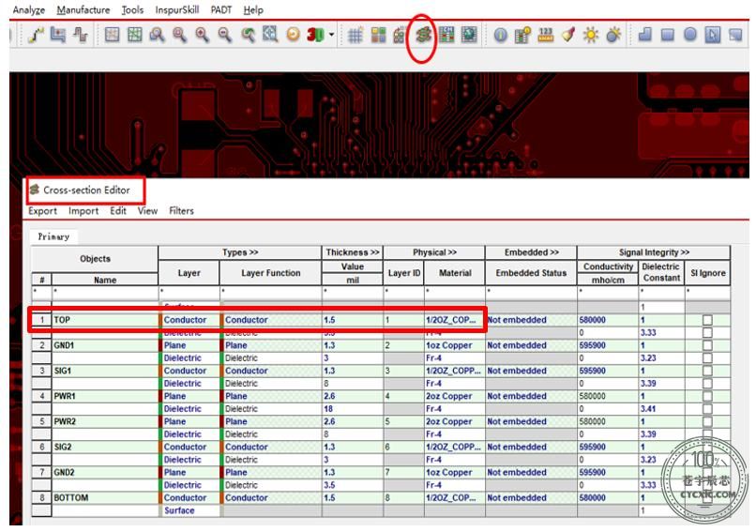Click the Dehighlight sun icon

pos(591,36)
